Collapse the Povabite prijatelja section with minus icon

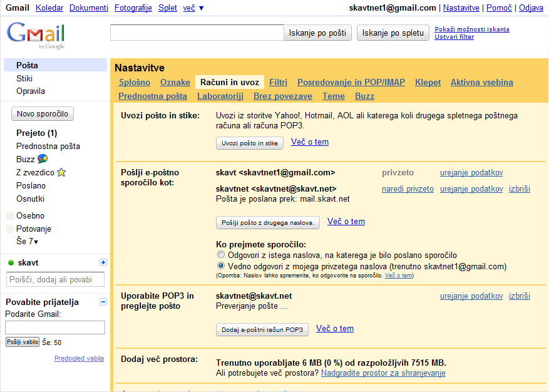(103, 302)
